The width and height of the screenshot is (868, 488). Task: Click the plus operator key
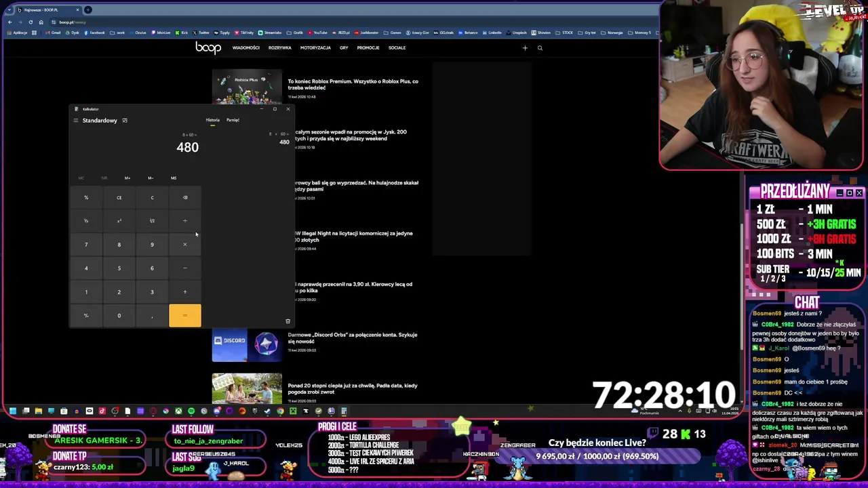pyautogui.click(x=185, y=292)
